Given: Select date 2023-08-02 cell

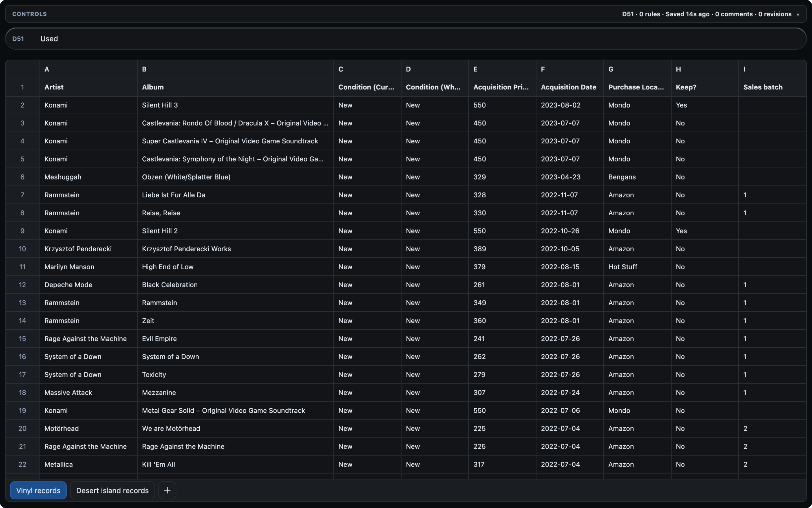Looking at the screenshot, I should point(570,105).
